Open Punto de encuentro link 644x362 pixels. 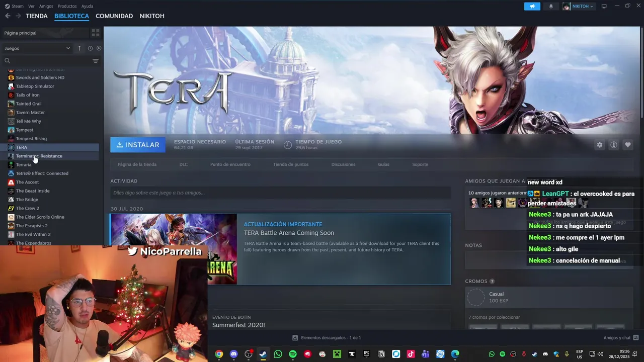230,164
